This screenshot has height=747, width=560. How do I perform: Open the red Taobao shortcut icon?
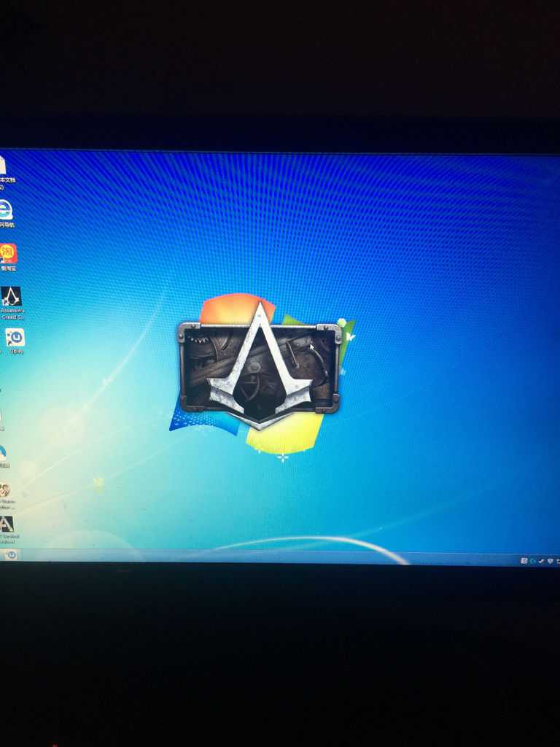(8, 253)
